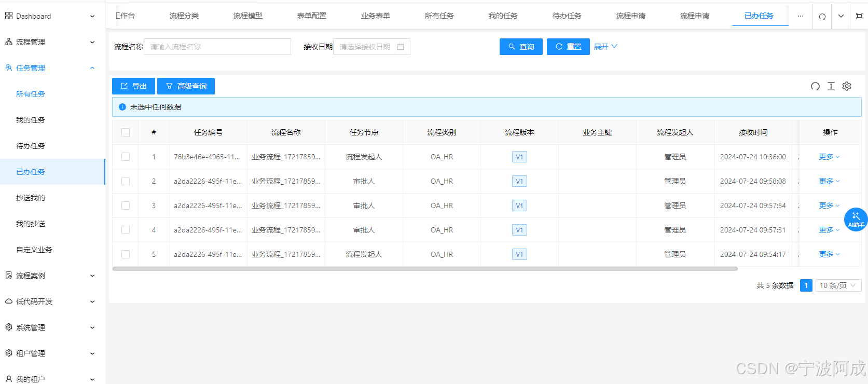Click the 流程案例 document icon
Image resolution: width=868 pixels, height=384 pixels.
pyautogui.click(x=9, y=276)
